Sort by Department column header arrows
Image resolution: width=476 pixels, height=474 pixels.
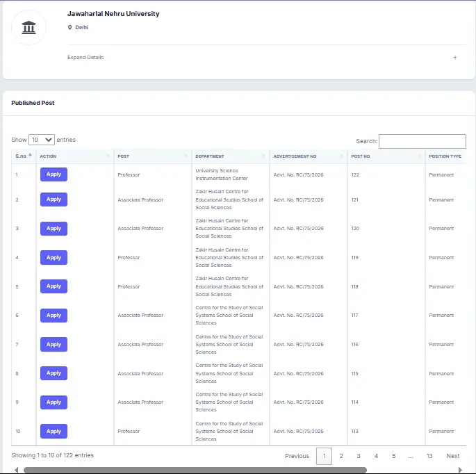[263, 156]
